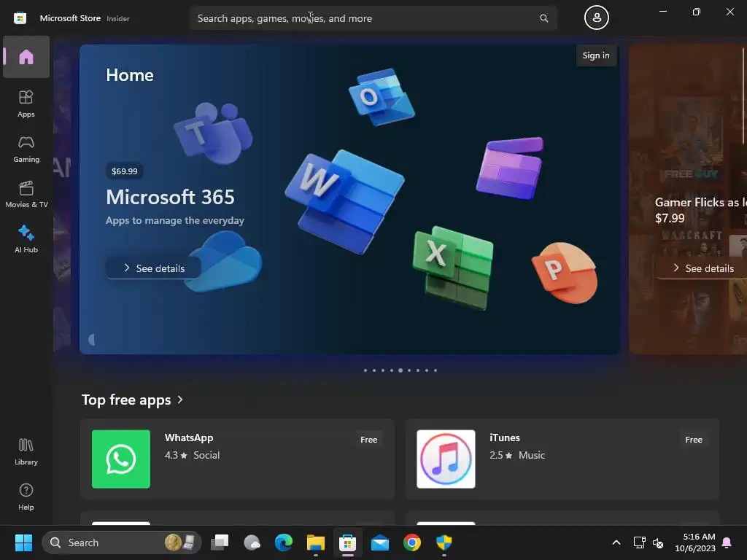
Task: Click the WhatsApp app name
Action: (189, 437)
